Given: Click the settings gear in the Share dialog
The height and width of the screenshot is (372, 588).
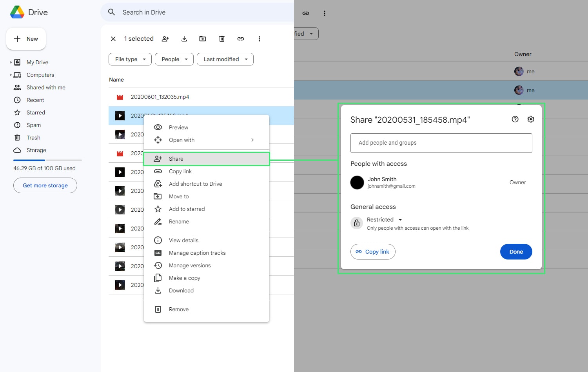Looking at the screenshot, I should (531, 119).
